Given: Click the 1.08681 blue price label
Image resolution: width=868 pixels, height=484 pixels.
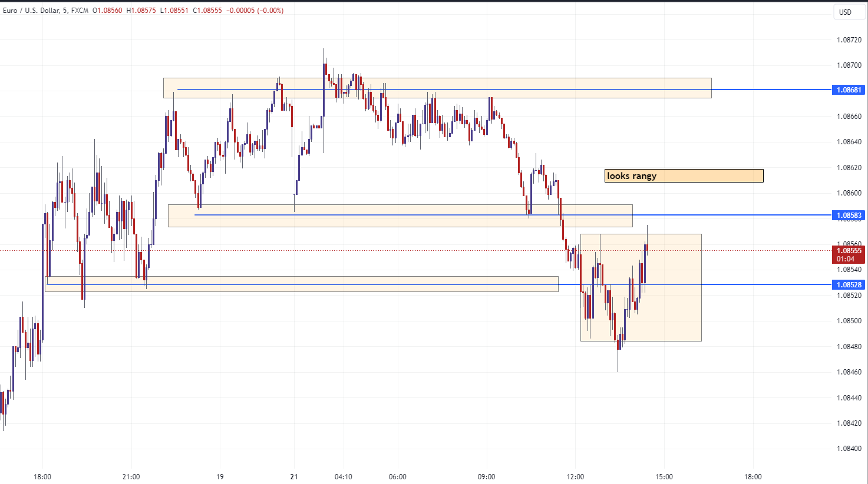Looking at the screenshot, I should pos(849,90).
